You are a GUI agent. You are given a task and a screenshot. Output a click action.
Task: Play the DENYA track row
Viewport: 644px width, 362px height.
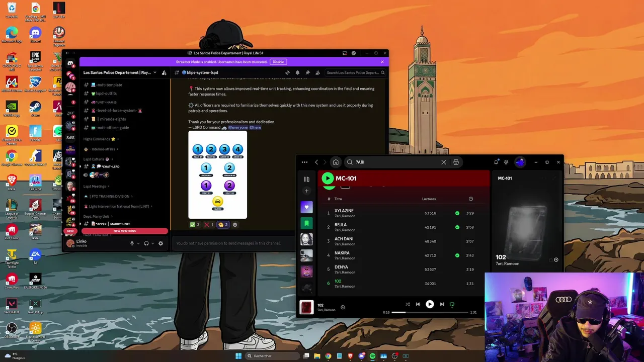(x=403, y=269)
